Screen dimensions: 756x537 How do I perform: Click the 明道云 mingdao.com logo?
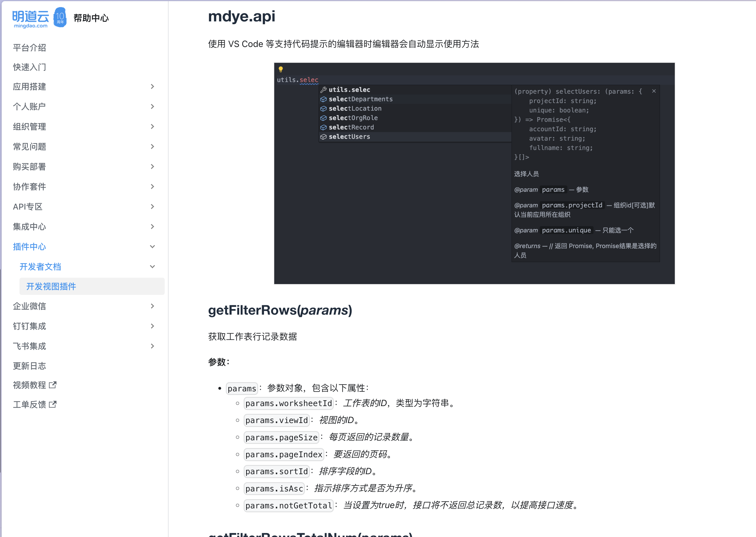point(30,19)
